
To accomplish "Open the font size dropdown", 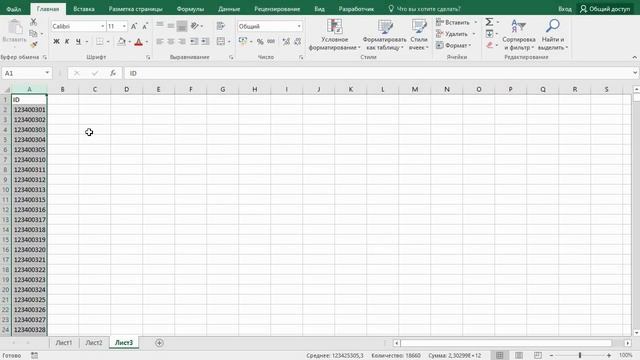I will (124, 26).
